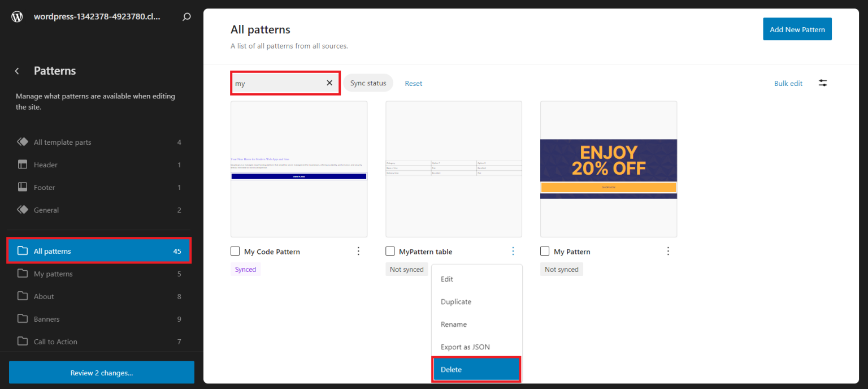The width and height of the screenshot is (868, 389).
Task: Open the Sync status filter
Action: [x=368, y=83]
